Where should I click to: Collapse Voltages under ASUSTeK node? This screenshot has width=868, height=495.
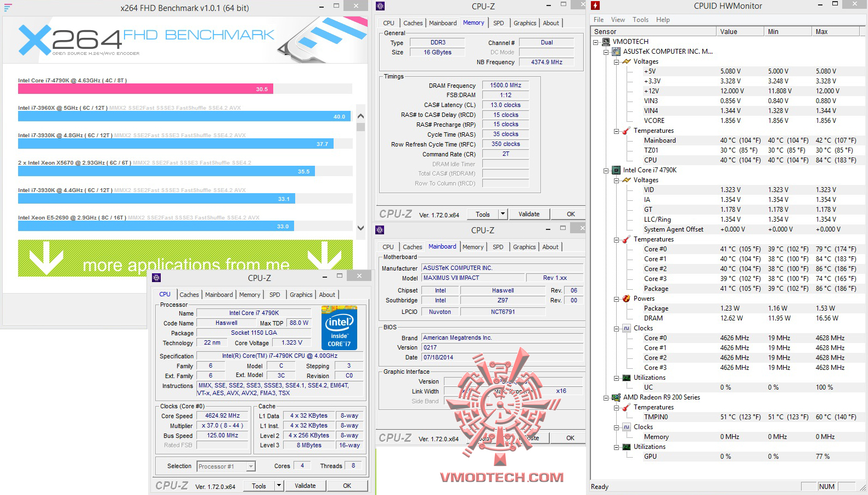pos(616,61)
